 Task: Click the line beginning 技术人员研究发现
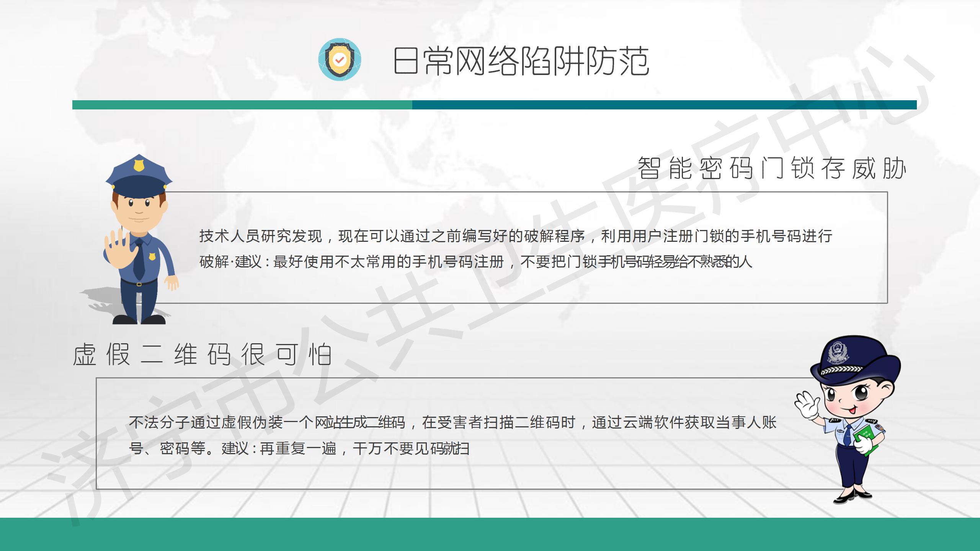516,236
